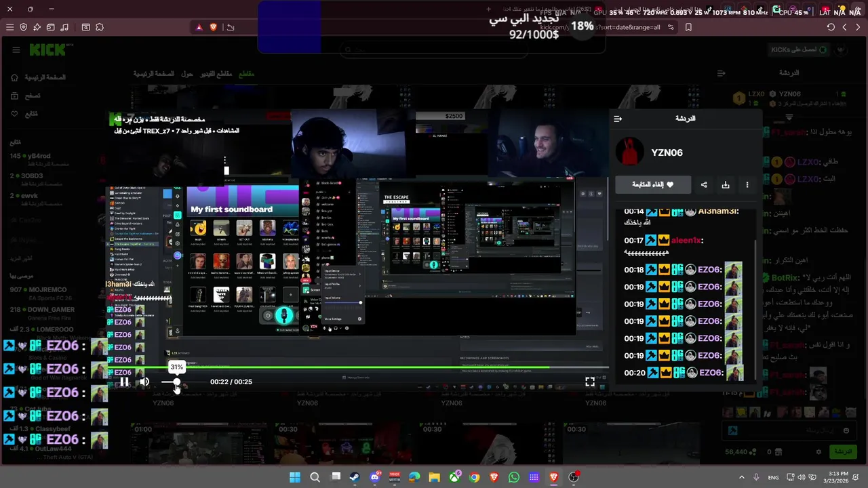This screenshot has width=868, height=488.
Task: Open YZN06 channel name in clip panel
Action: (x=667, y=152)
